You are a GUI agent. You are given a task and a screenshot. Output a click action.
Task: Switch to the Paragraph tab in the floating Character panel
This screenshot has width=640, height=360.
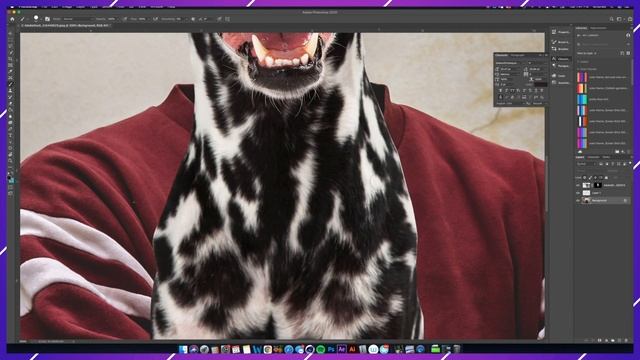tap(518, 55)
